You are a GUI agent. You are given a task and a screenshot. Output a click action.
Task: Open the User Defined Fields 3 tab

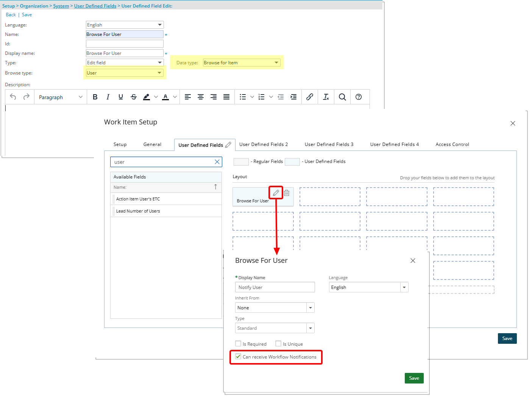click(x=329, y=144)
